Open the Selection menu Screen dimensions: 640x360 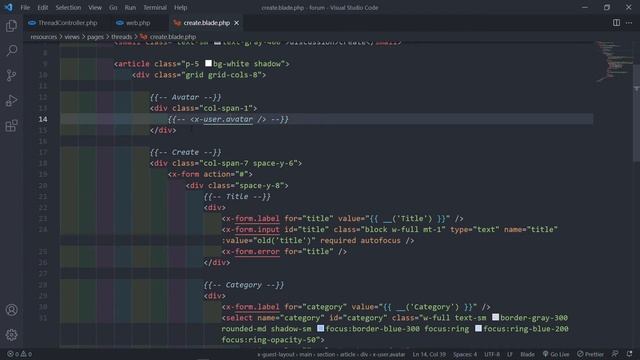(68, 7)
